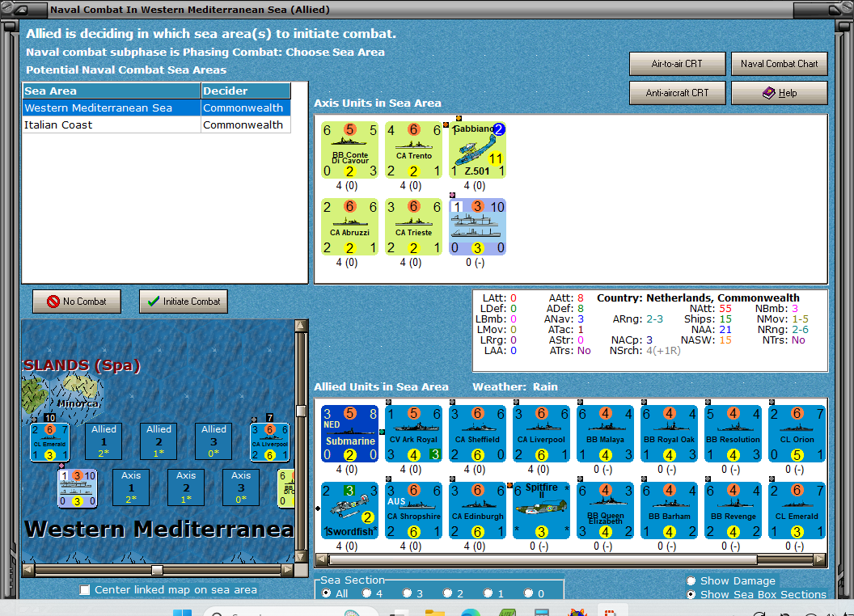
Task: Select the Spitfire II fighter unit
Action: [541, 510]
